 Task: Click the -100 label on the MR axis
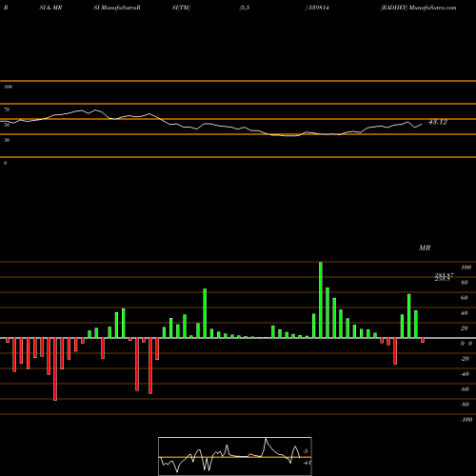click(x=466, y=420)
